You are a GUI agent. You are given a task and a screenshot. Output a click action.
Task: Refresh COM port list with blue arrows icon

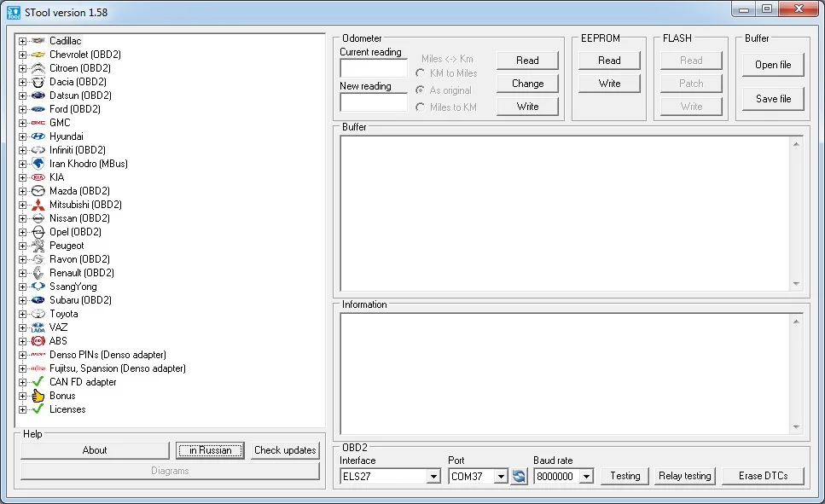tap(519, 476)
